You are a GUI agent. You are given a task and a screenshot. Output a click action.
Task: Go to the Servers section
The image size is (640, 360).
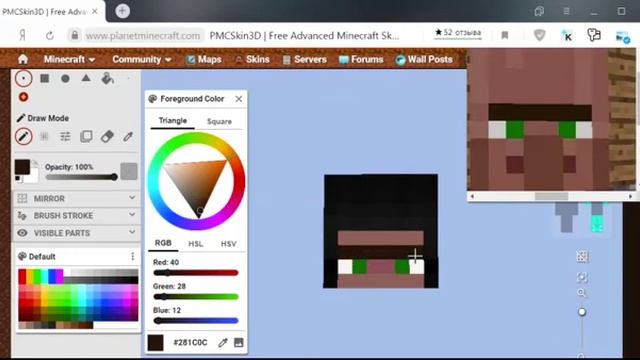pos(304,60)
